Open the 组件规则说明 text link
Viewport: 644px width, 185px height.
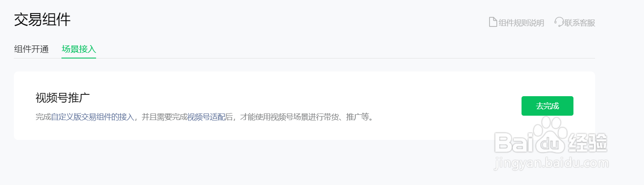pyautogui.click(x=521, y=23)
